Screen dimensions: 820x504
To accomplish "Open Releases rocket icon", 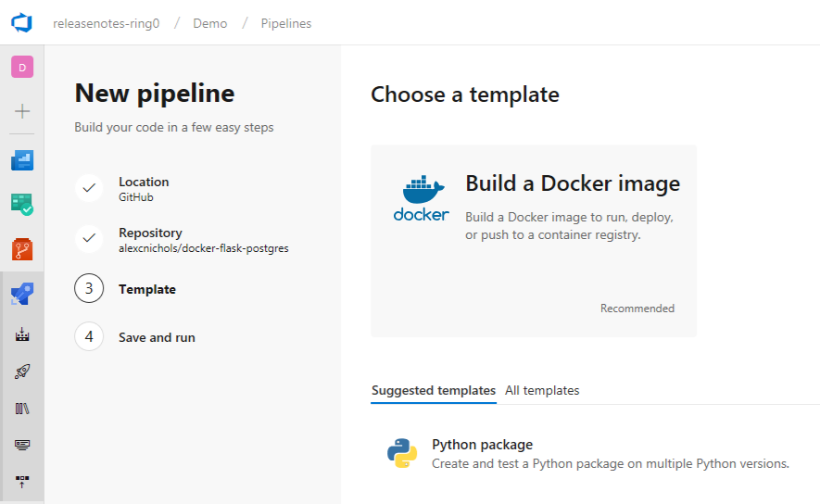I will pyautogui.click(x=22, y=372).
